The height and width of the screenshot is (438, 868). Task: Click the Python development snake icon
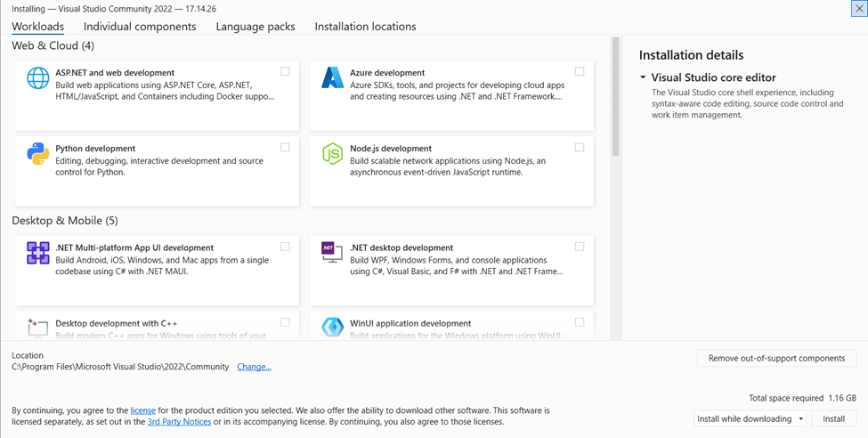coord(38,154)
